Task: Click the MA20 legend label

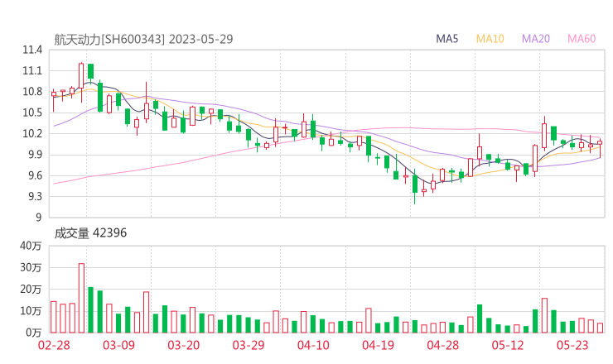Action: tap(536, 39)
